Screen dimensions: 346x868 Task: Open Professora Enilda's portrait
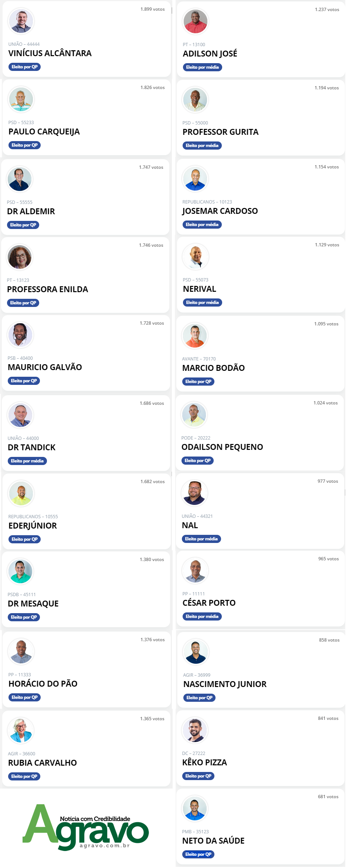pos(20,257)
